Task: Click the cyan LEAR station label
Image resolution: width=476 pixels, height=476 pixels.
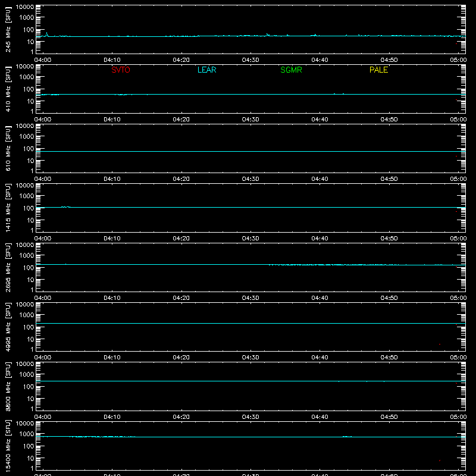Action: pos(206,70)
